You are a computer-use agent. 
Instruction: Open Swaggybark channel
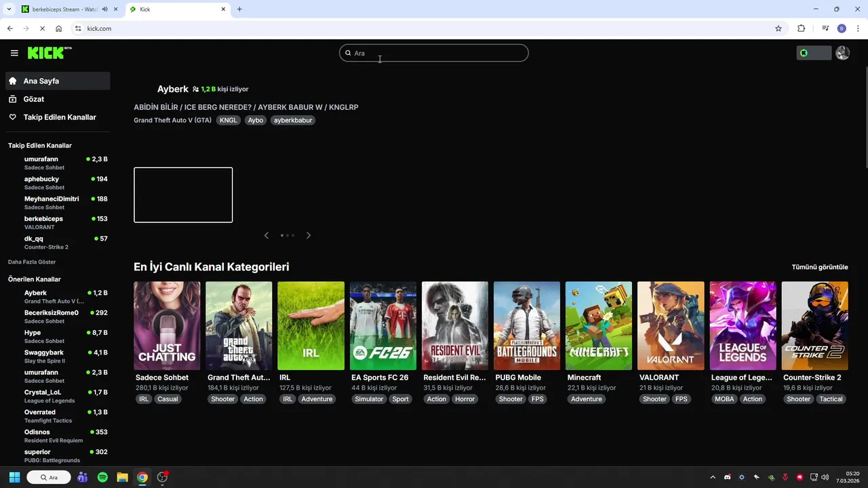pos(58,357)
